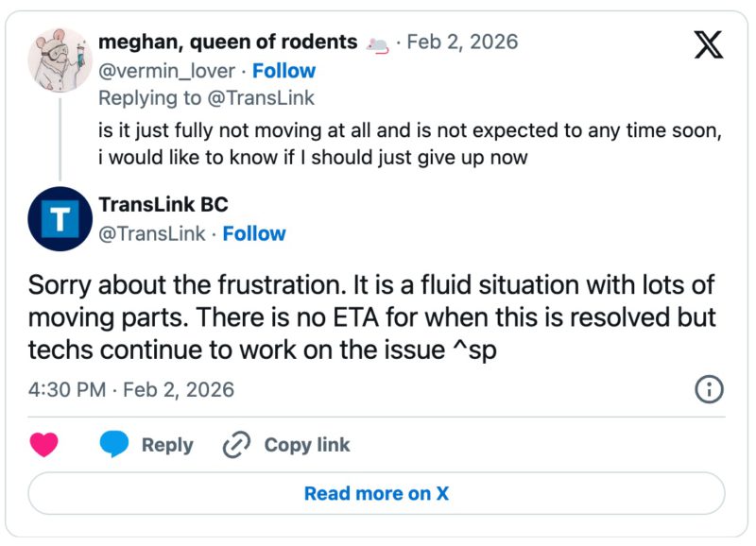Screen dimensions: 756x546
Task: Click the X logo in the corner
Action: (x=708, y=43)
